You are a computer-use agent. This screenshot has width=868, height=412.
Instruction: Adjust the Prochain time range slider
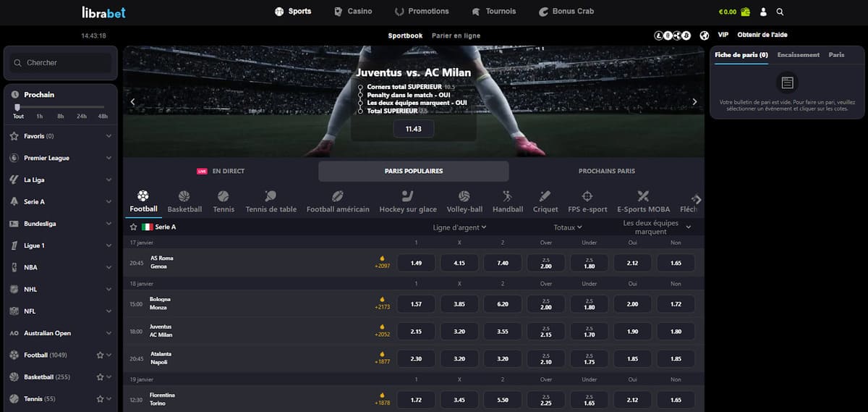pos(17,107)
